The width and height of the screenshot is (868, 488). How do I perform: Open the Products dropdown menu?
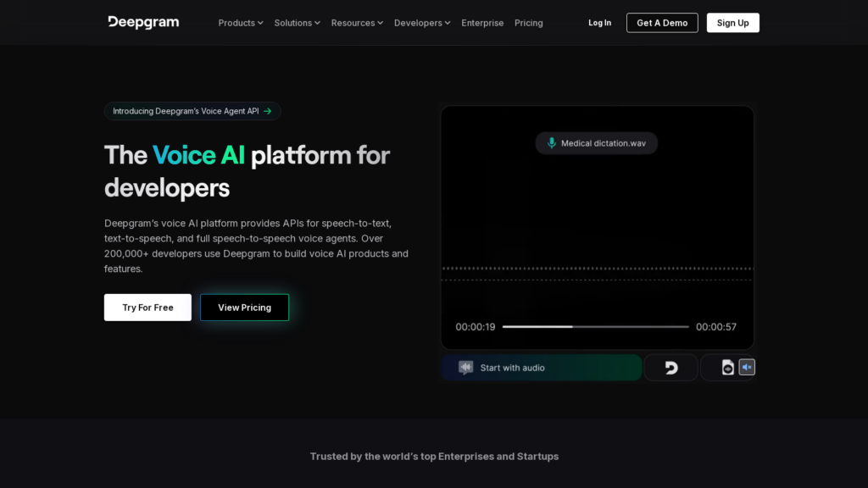coord(240,23)
